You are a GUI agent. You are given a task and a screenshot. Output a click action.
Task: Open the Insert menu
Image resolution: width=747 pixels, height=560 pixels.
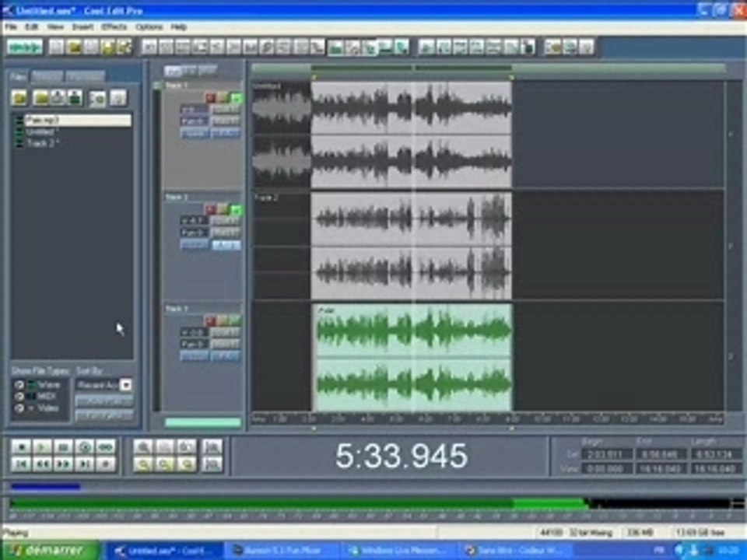click(82, 27)
